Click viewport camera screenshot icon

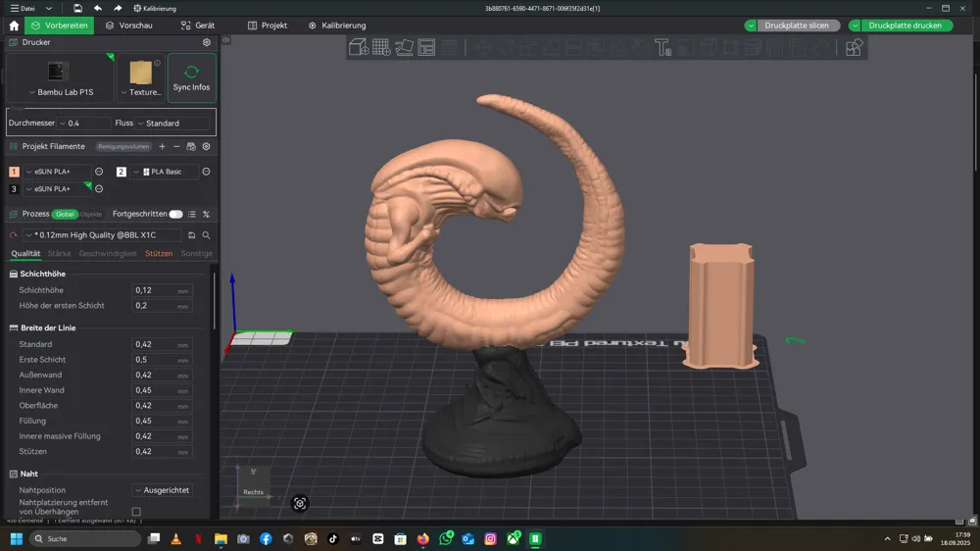[300, 504]
